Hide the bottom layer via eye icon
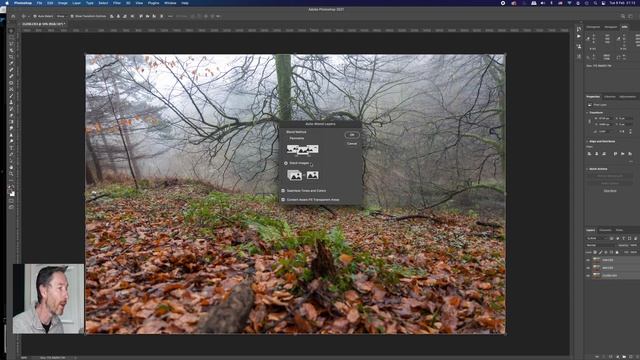Viewport: 640px width, 360px height. pyautogui.click(x=588, y=276)
